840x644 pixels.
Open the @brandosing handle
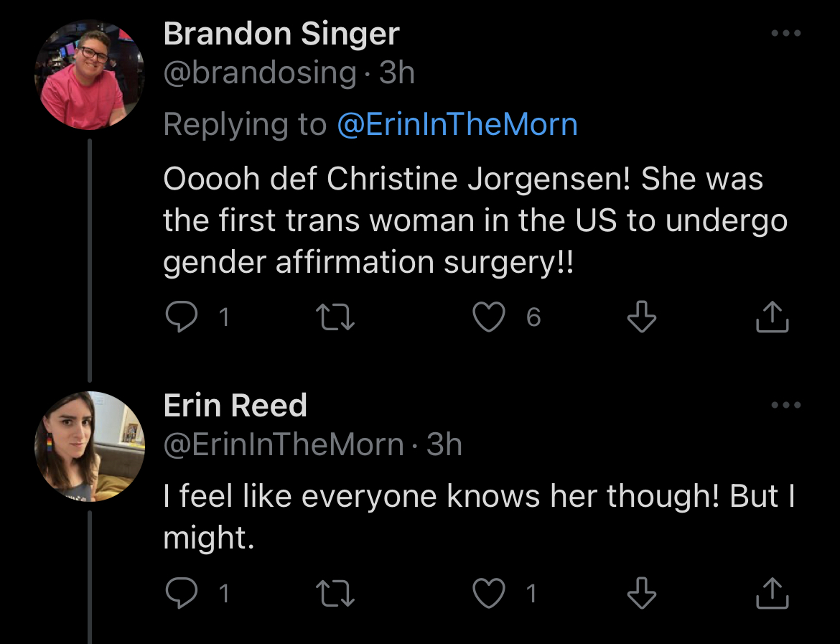tap(260, 73)
